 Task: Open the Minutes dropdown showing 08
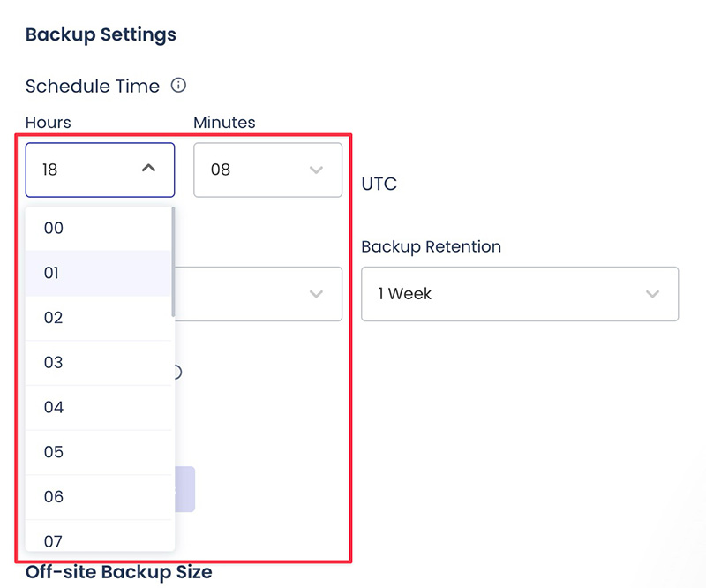[x=268, y=170]
